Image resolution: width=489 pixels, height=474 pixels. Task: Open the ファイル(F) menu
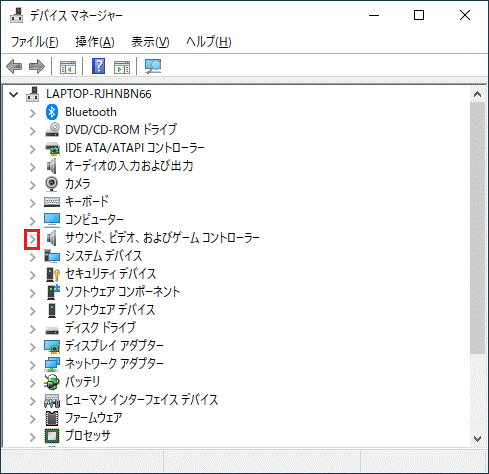(35, 42)
